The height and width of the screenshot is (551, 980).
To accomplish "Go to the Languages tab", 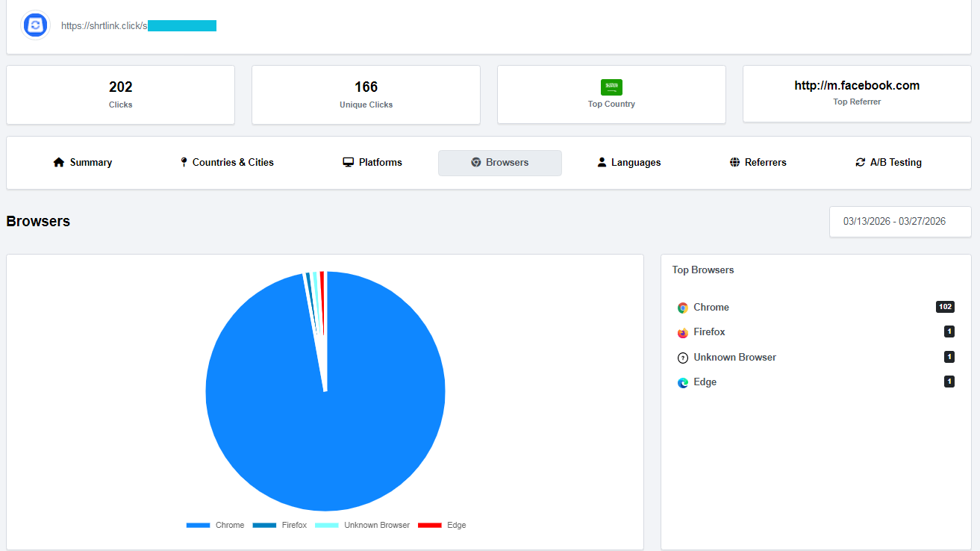I will (x=628, y=162).
